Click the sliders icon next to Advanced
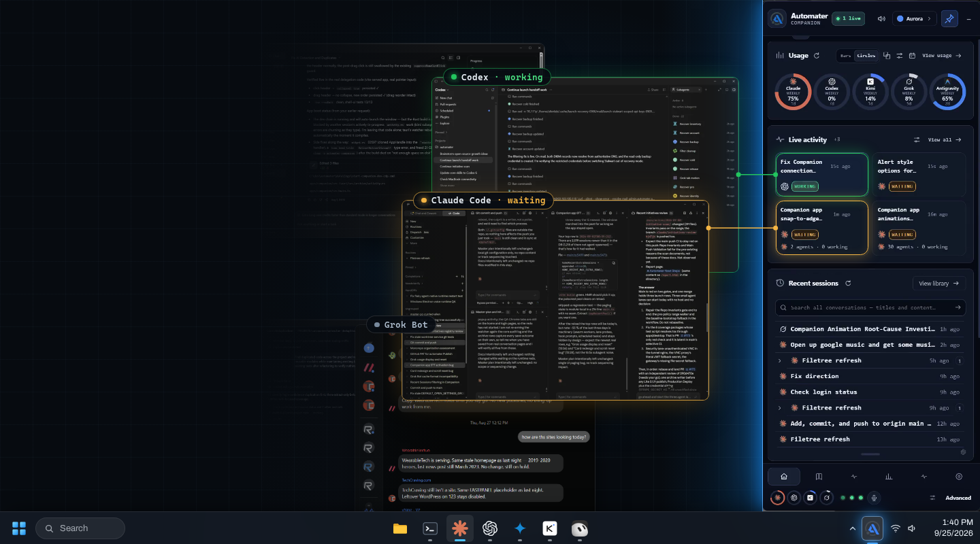The width and height of the screenshot is (980, 544). tap(933, 498)
